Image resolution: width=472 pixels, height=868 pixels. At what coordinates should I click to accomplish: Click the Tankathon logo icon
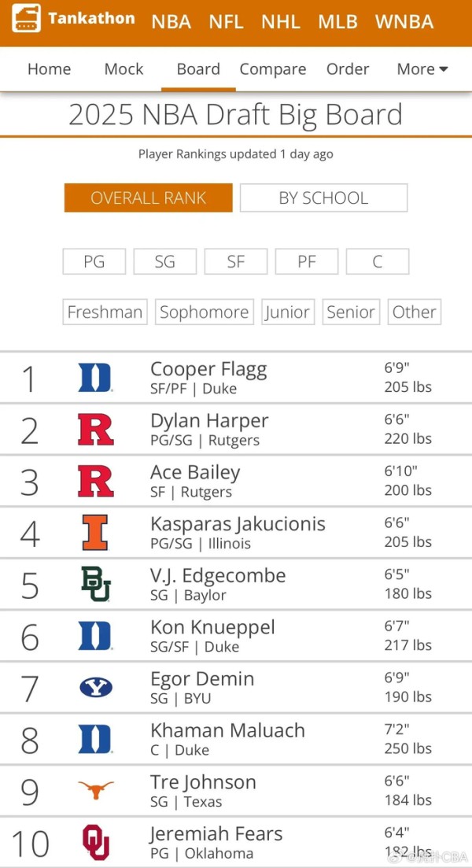pyautogui.click(x=26, y=19)
